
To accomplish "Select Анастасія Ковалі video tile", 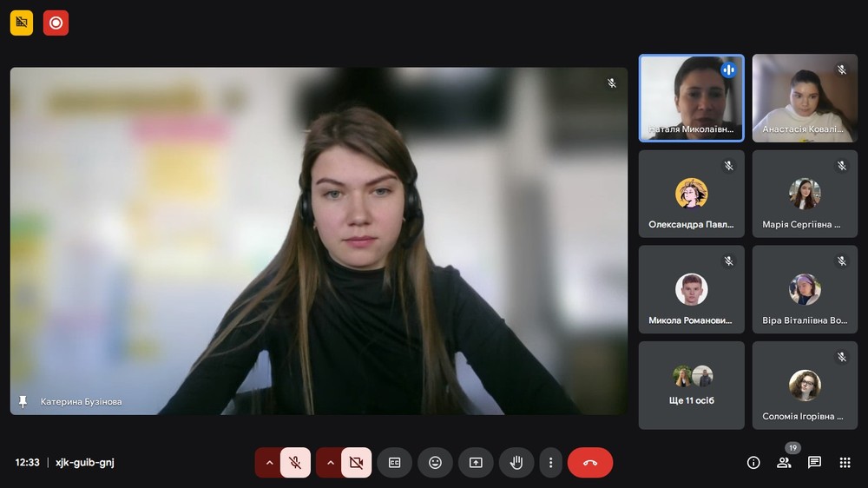I will (805, 98).
